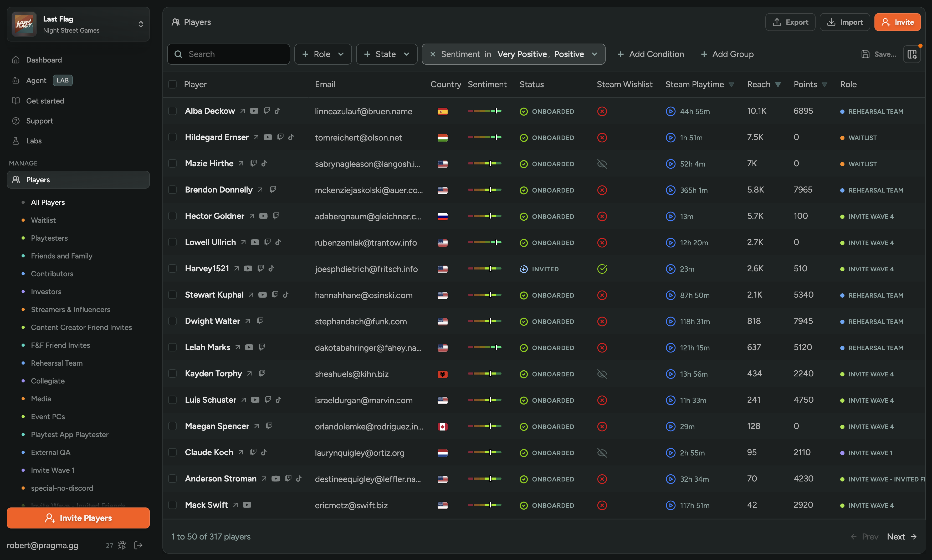Open Labs in the sidebar
Image resolution: width=932 pixels, height=560 pixels.
coord(34,141)
